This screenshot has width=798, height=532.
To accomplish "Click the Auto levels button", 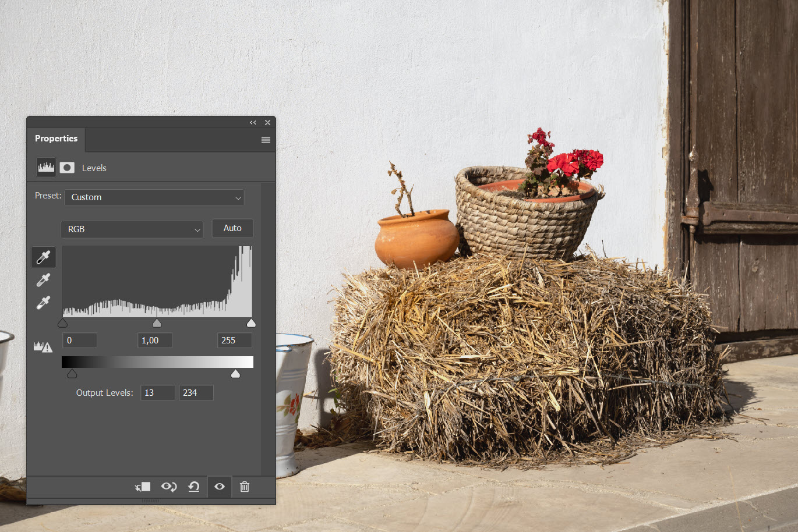I will pos(232,228).
